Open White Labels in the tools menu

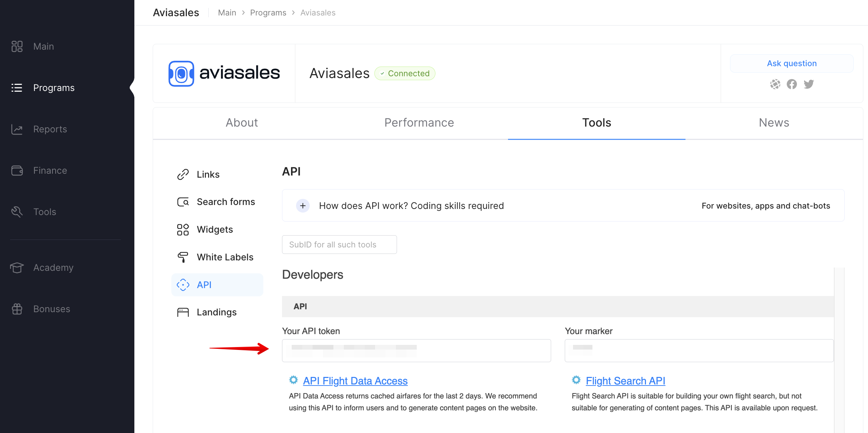(x=217, y=257)
